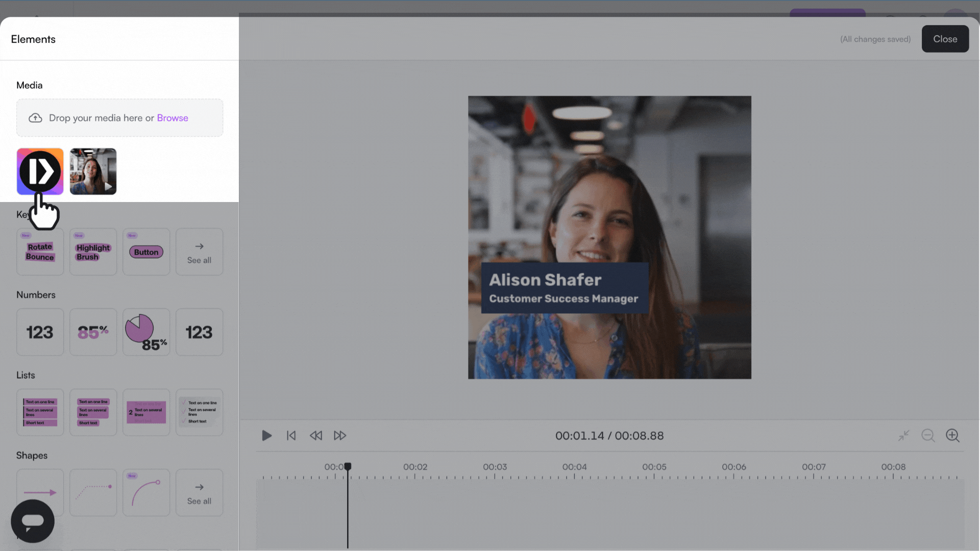Skip to start of the video

click(x=291, y=436)
